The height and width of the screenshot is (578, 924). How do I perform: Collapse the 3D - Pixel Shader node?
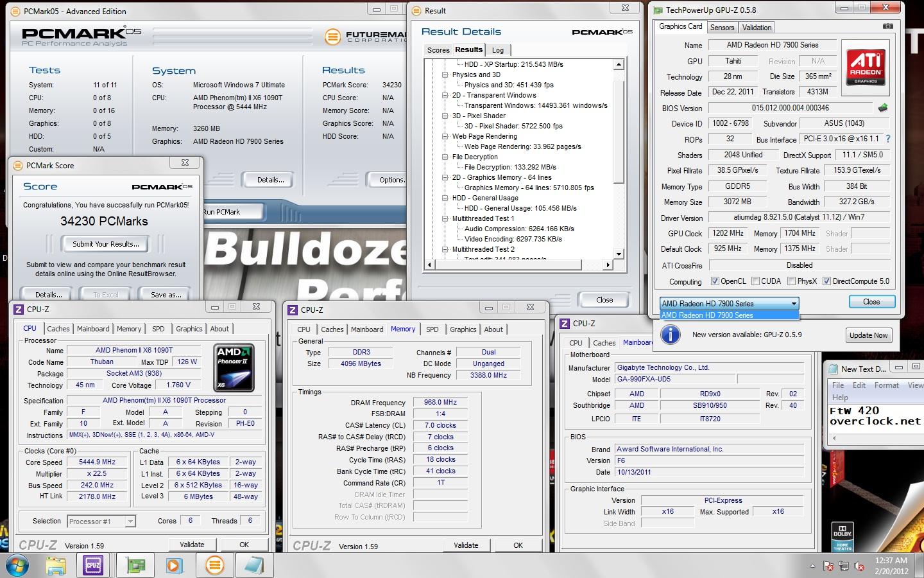(x=445, y=116)
